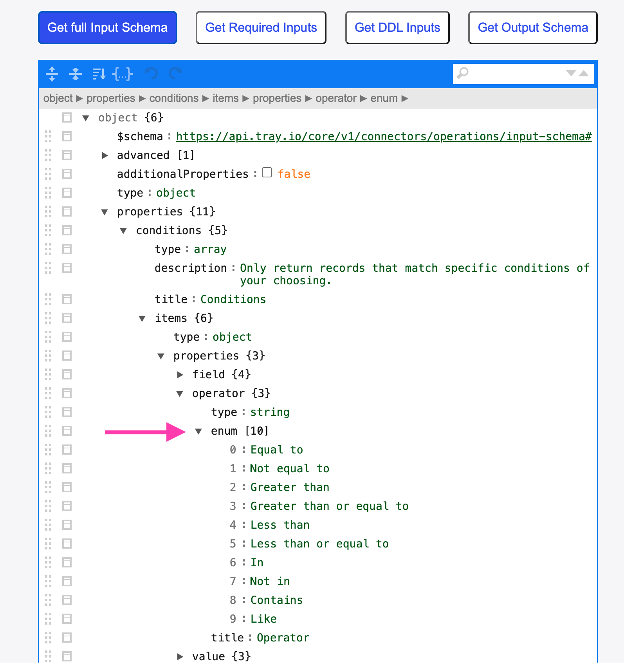This screenshot has height=672, width=624.
Task: Collapse the conditions {5} node
Action: 123,231
